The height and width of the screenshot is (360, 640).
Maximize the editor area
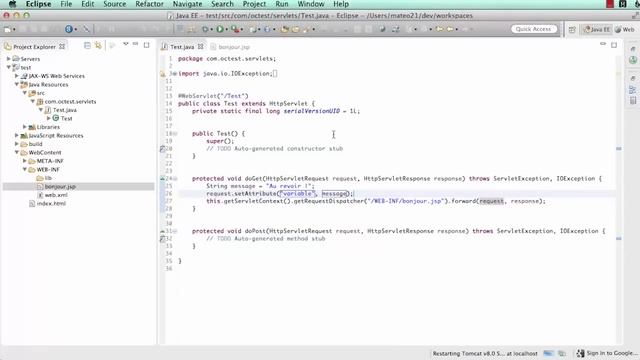[x=614, y=45]
